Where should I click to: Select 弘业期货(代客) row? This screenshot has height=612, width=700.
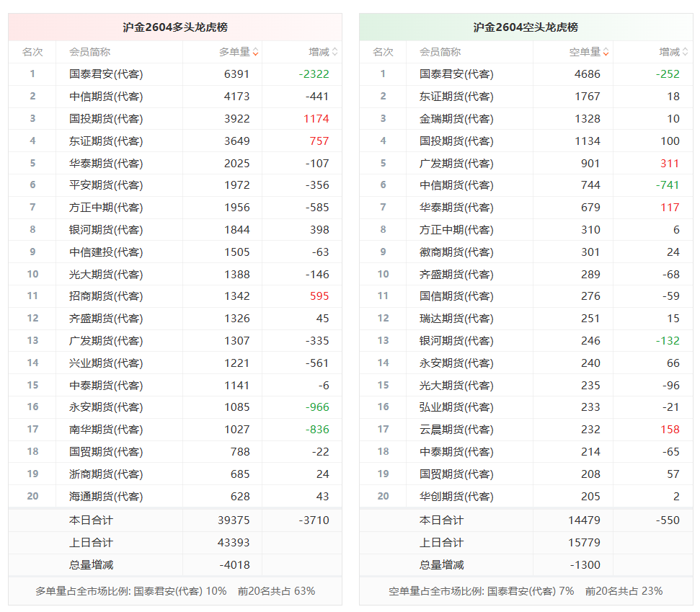point(526,407)
